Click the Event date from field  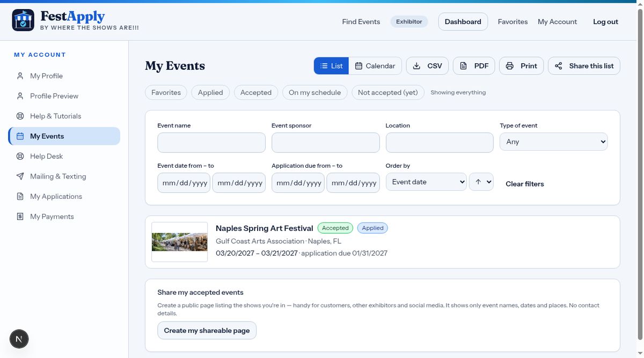184,183
